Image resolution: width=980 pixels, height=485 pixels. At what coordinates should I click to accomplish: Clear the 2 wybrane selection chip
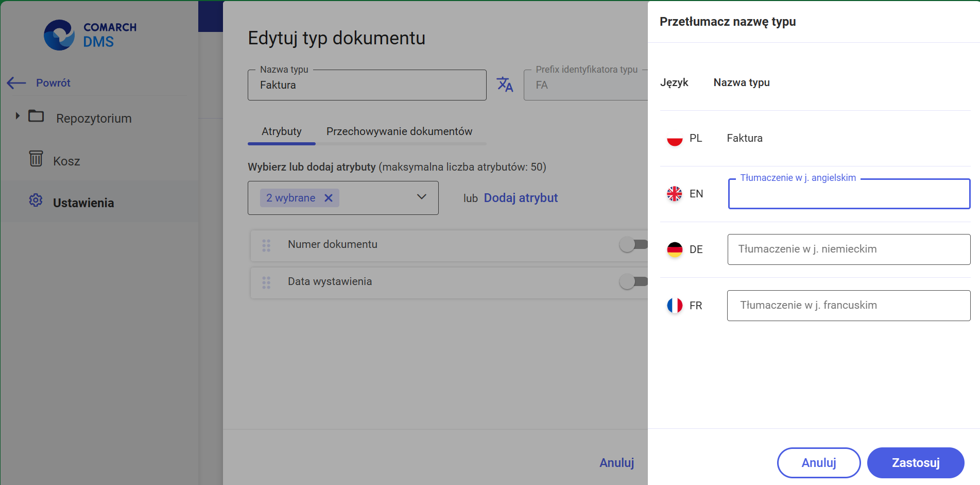click(329, 198)
